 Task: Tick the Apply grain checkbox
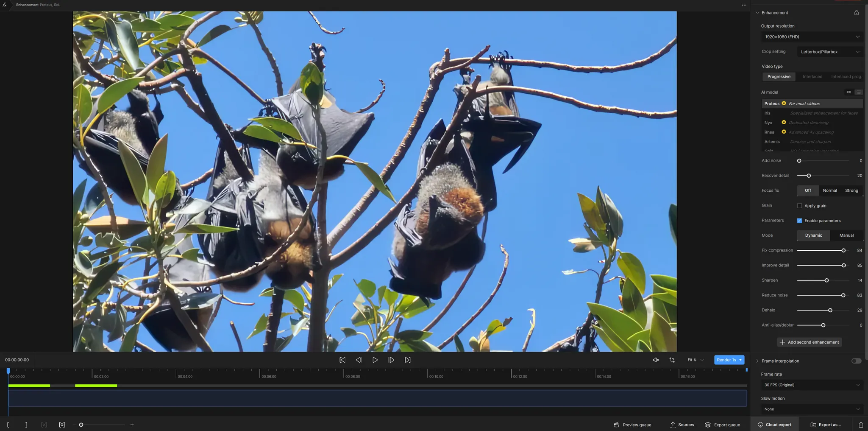coord(799,206)
